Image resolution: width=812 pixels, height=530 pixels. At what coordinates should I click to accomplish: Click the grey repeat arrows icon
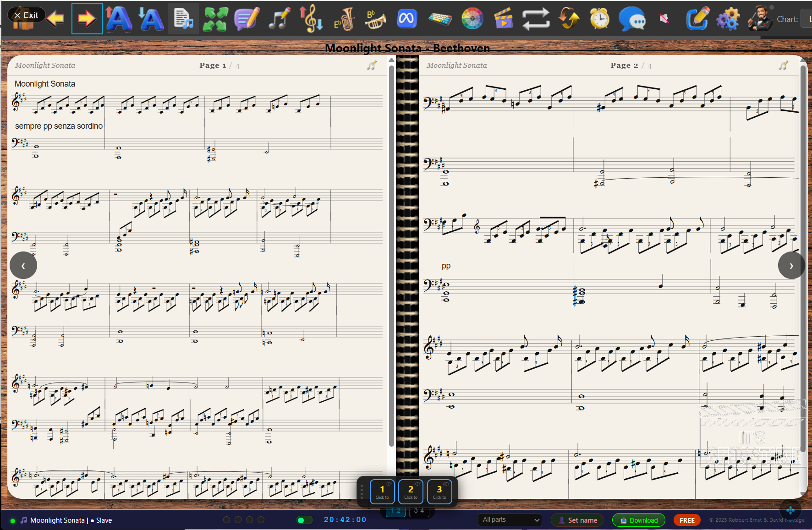click(536, 19)
